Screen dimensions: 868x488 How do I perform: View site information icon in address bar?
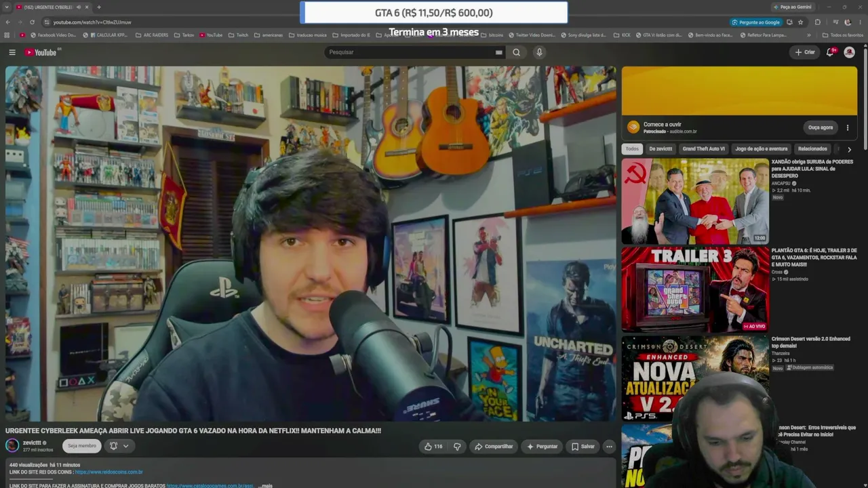coord(47,22)
